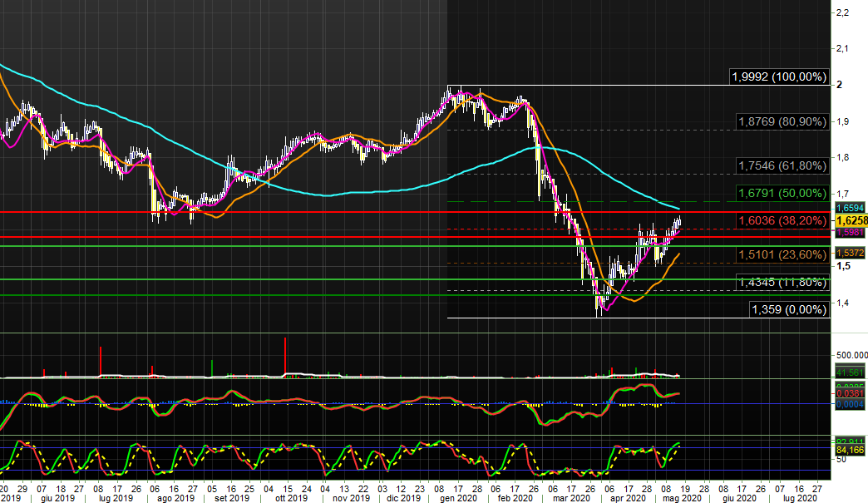This screenshot has width=868, height=503.
Task: Click the cyan 1,6594 moving average tag
Action: [x=851, y=208]
